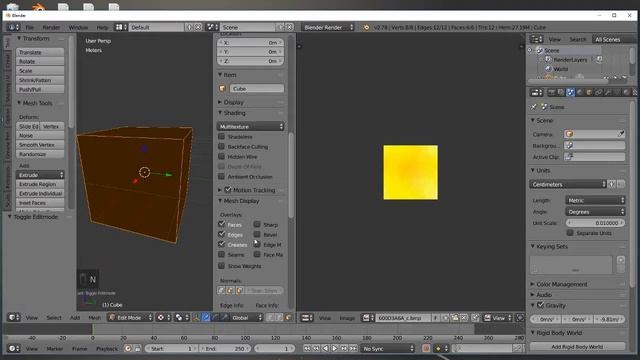Open the Select menu in 3D header
Image resolution: width=640 pixels, height=360 pixels.
[54, 317]
